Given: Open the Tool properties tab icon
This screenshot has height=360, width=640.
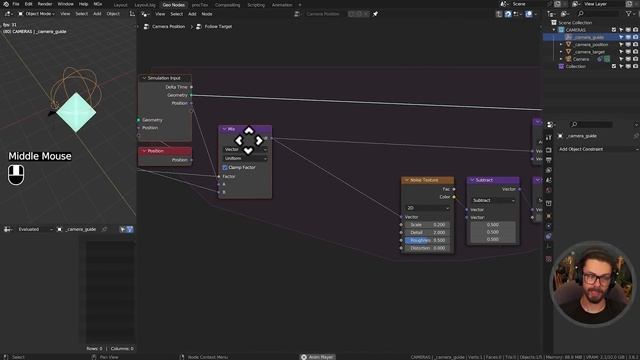Looking at the screenshot, I should 549,138.
